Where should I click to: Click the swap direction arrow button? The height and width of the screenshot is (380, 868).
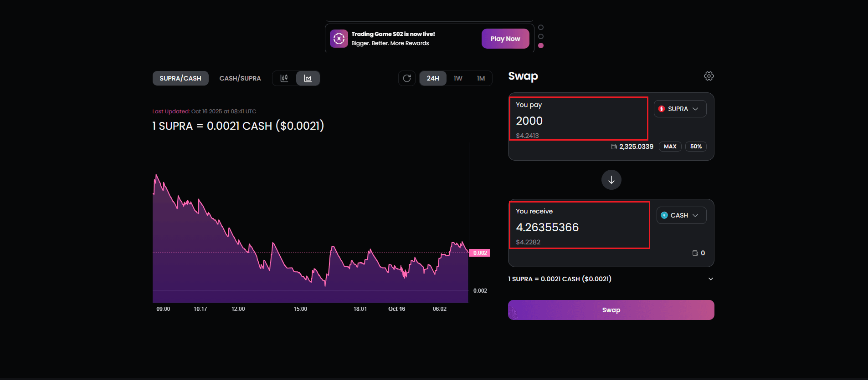click(x=611, y=180)
